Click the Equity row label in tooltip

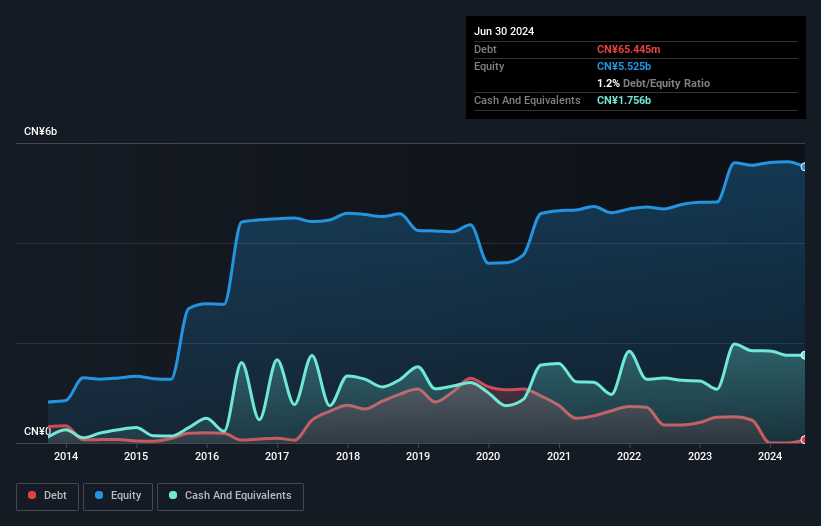point(489,66)
